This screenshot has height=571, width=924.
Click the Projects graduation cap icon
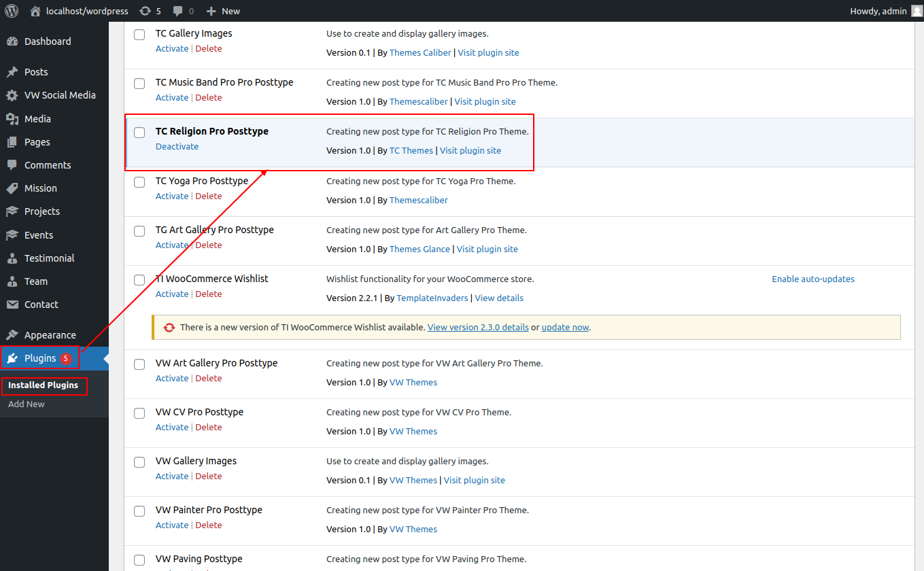pyautogui.click(x=12, y=211)
